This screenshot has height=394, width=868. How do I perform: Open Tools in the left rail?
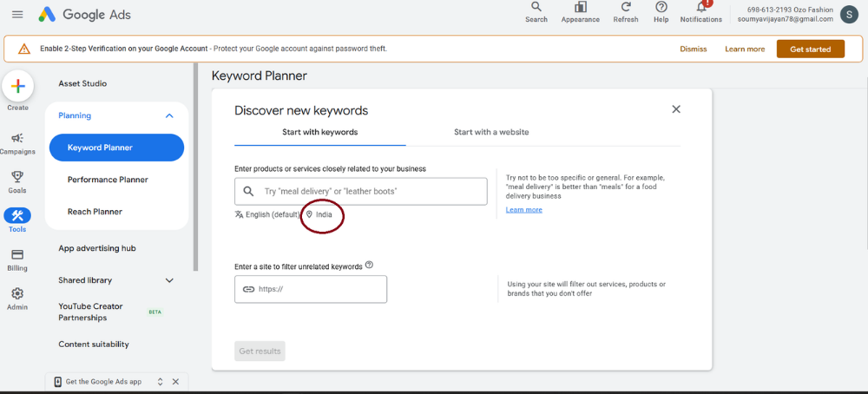tap(17, 220)
